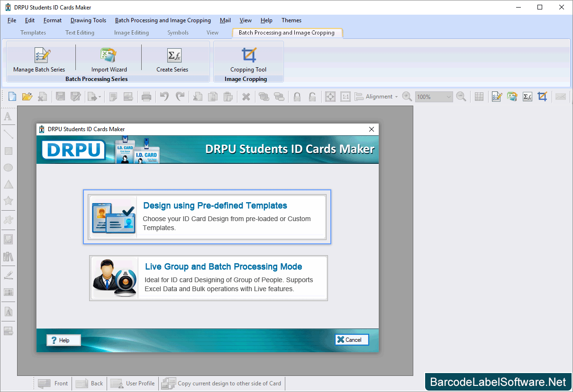The image size is (573, 392).
Task: Click Copy current design to other side
Action: point(221,383)
